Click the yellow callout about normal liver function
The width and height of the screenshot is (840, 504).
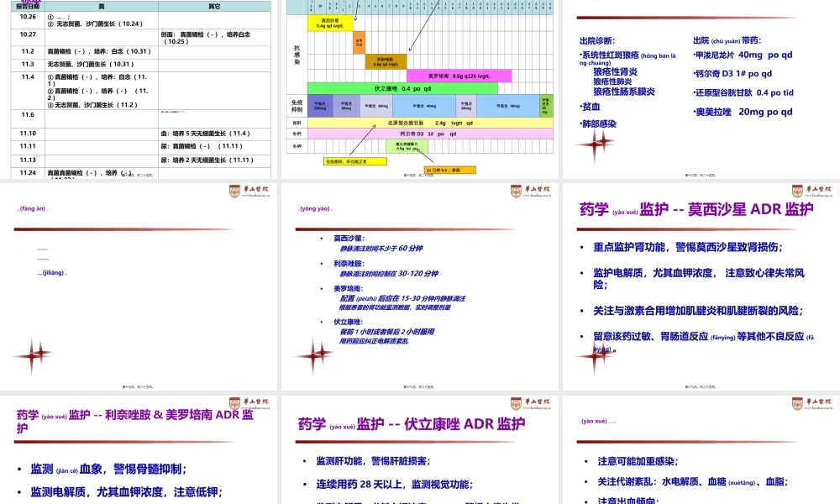point(354,161)
